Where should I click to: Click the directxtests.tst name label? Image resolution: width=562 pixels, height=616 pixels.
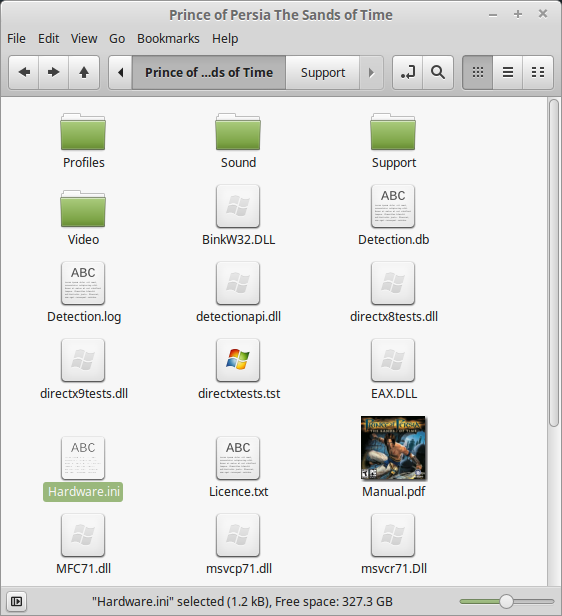[x=239, y=394]
